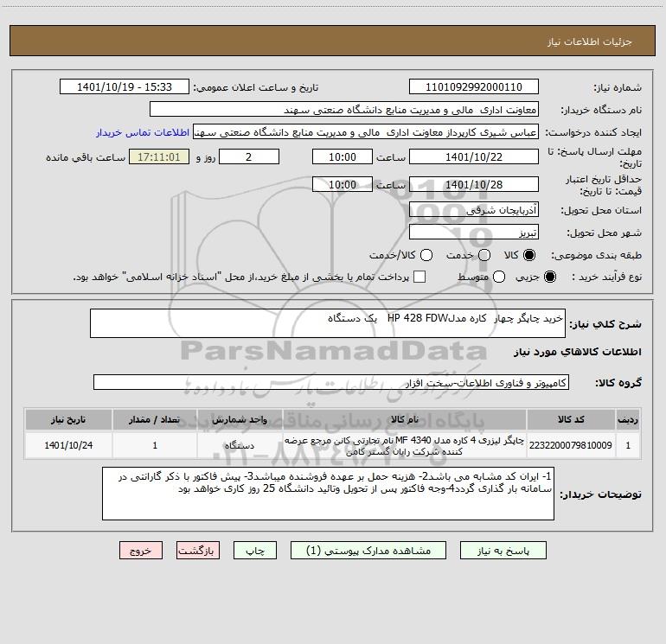Viewport: 666px width, 644px height.
Task: Click the buyer notes text area
Action: (328, 494)
